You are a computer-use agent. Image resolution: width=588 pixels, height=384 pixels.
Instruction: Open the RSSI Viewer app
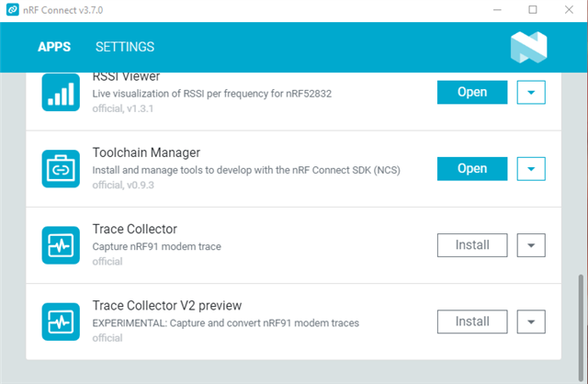point(472,92)
